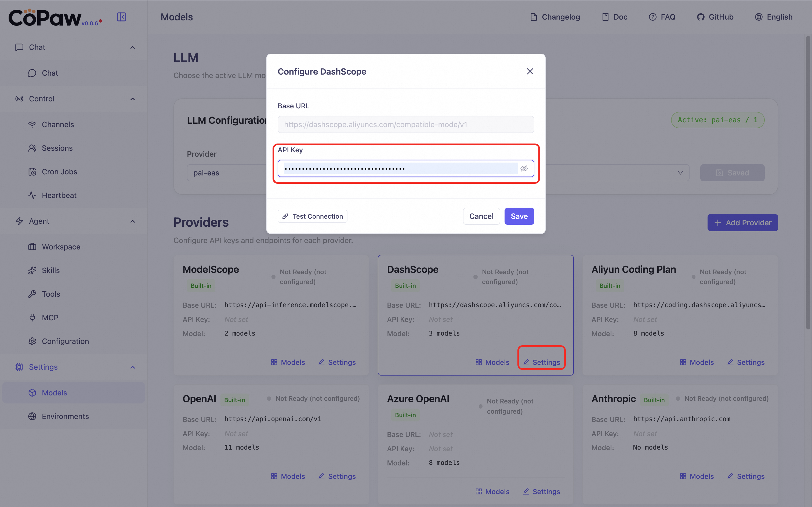Screen dimensions: 812x507
Task: Save the DashScope configuration
Action: click(519, 216)
